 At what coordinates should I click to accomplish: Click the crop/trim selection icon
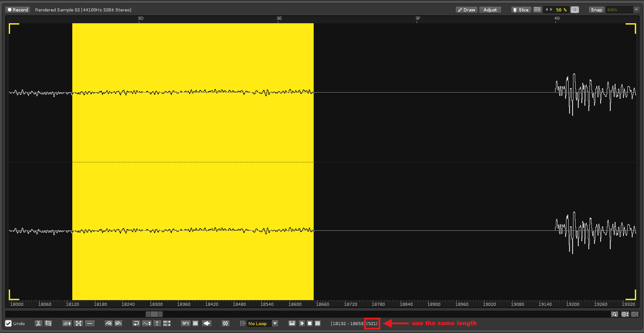pyautogui.click(x=48, y=323)
